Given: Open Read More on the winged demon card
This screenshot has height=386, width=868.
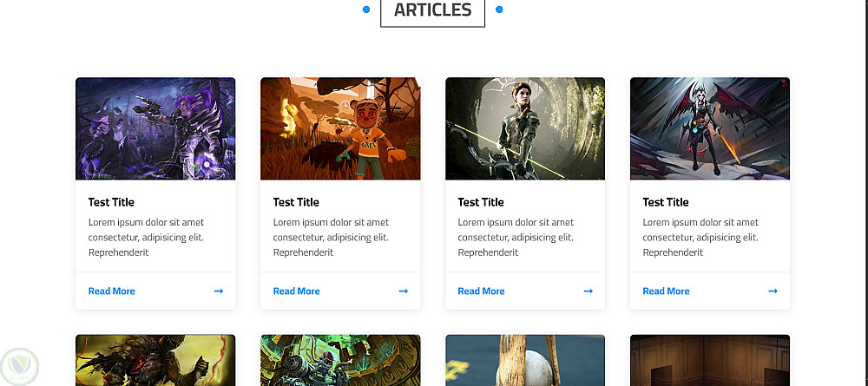Looking at the screenshot, I should tap(666, 291).
